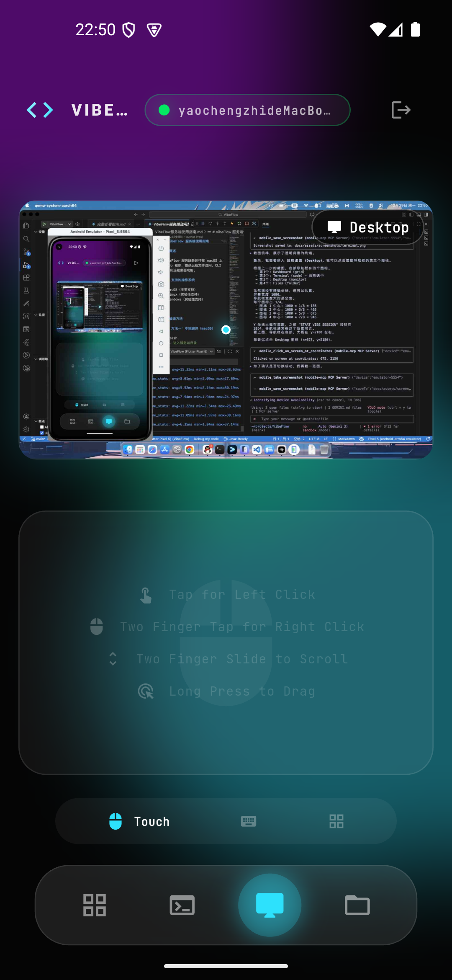Viewport: 452px width, 980px height.
Task: Collapse the 断点 section in the remote debug panel
Action: (39, 421)
